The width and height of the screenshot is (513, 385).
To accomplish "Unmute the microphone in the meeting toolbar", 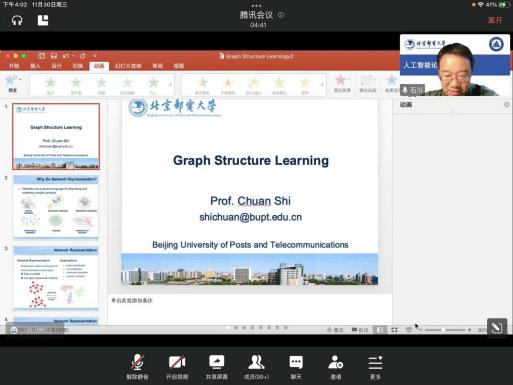I will click(x=137, y=367).
